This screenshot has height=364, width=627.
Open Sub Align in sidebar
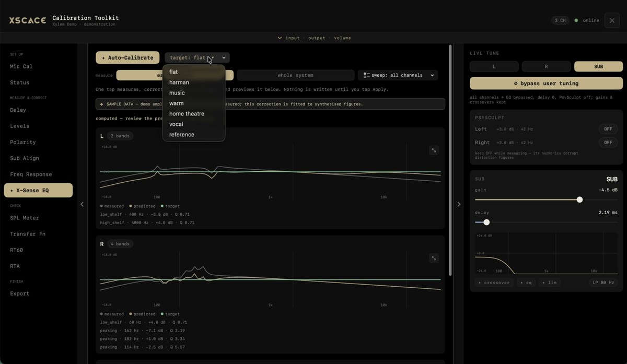point(38,158)
